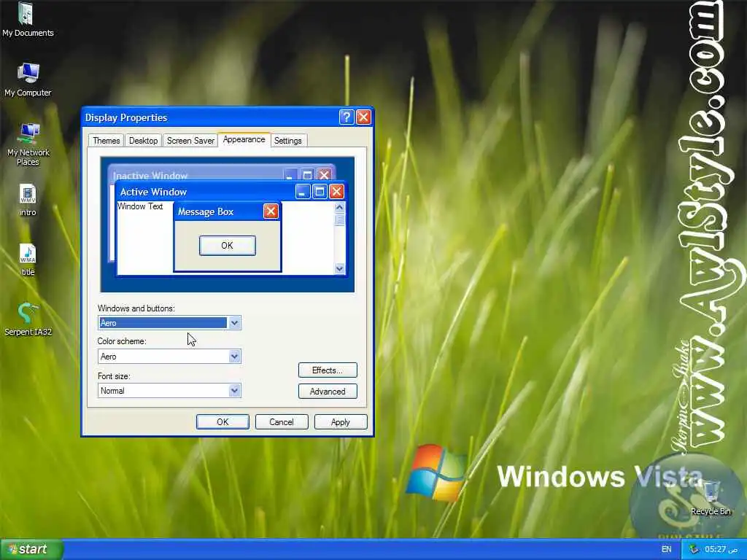
Task: Click the Cancel button
Action: coord(281,422)
